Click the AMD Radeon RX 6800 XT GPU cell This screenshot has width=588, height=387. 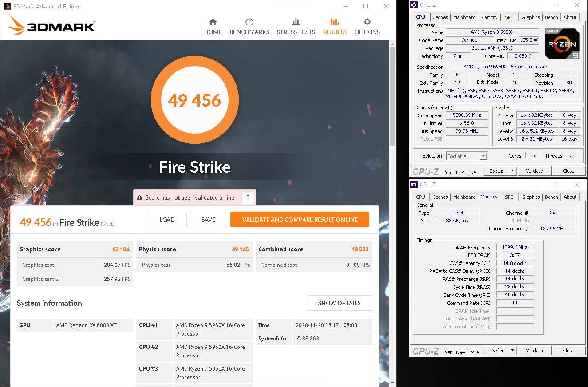tap(94, 325)
